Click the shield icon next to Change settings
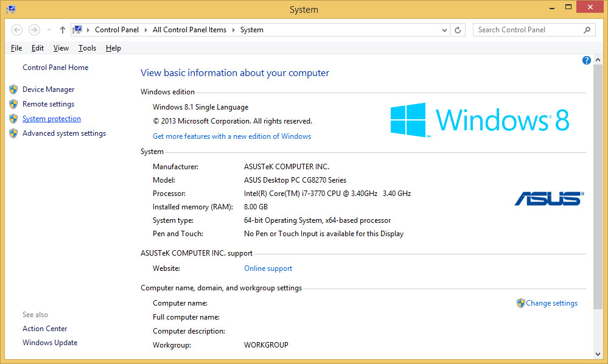Screen dimensions: 608x364 [x=521, y=303]
